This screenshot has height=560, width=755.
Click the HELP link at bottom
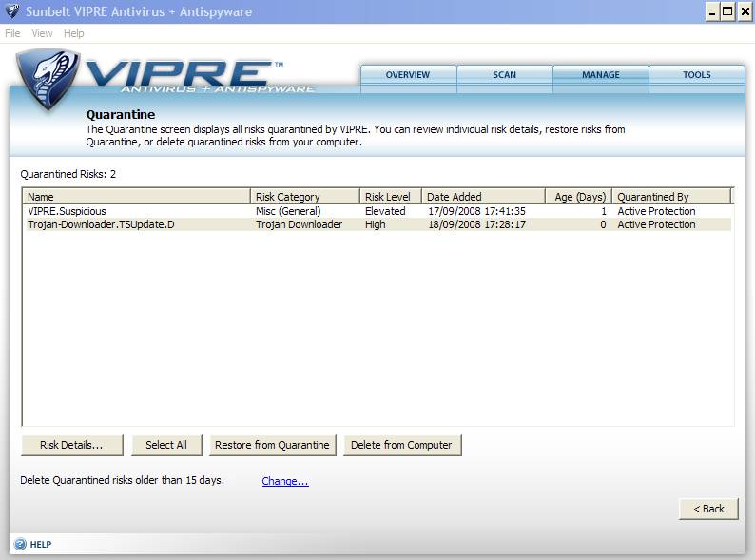pos(41,544)
